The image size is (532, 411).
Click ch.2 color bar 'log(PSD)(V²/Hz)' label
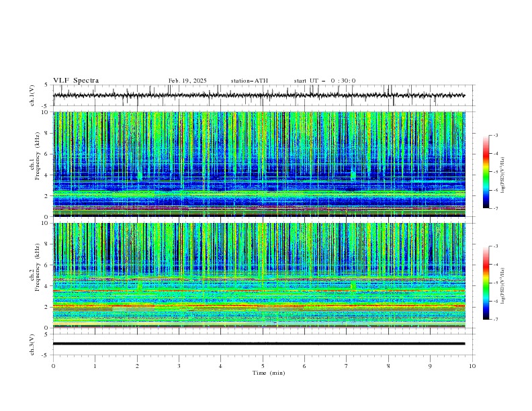click(503, 286)
